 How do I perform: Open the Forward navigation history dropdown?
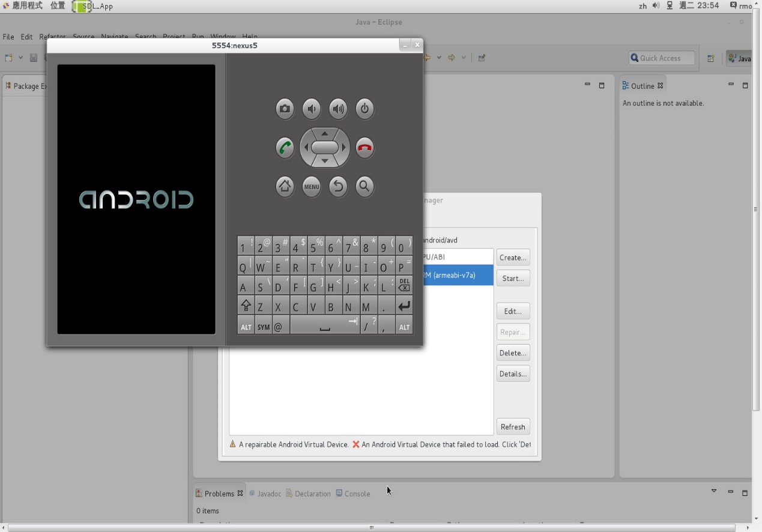point(462,58)
